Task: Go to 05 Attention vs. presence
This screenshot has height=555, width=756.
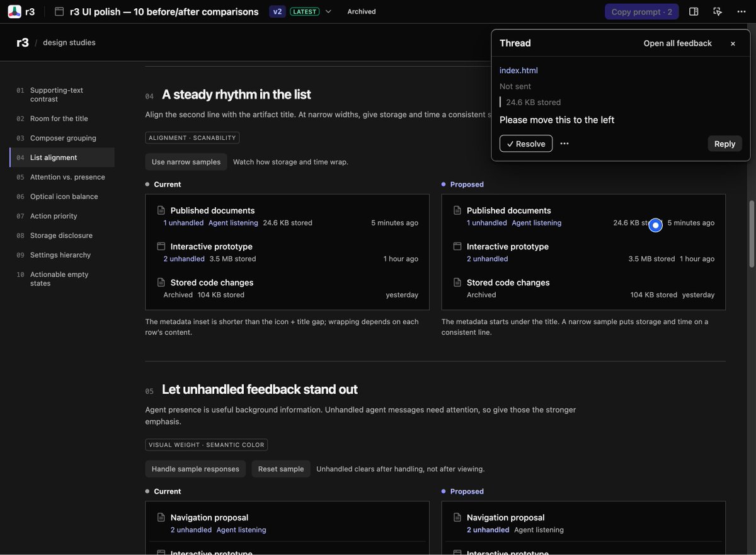Action: pyautogui.click(x=62, y=177)
